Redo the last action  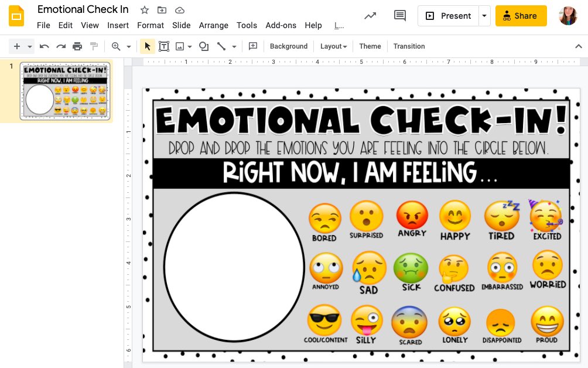point(61,46)
